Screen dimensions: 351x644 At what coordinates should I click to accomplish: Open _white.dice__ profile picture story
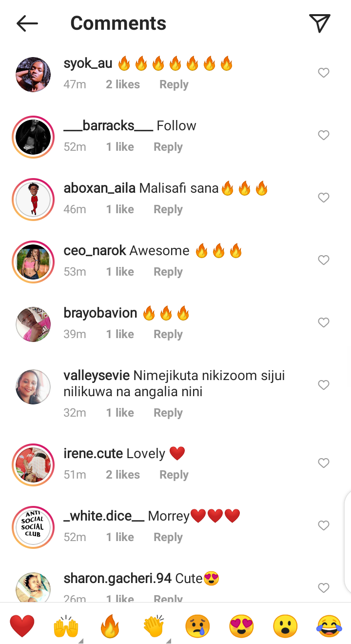(x=33, y=527)
